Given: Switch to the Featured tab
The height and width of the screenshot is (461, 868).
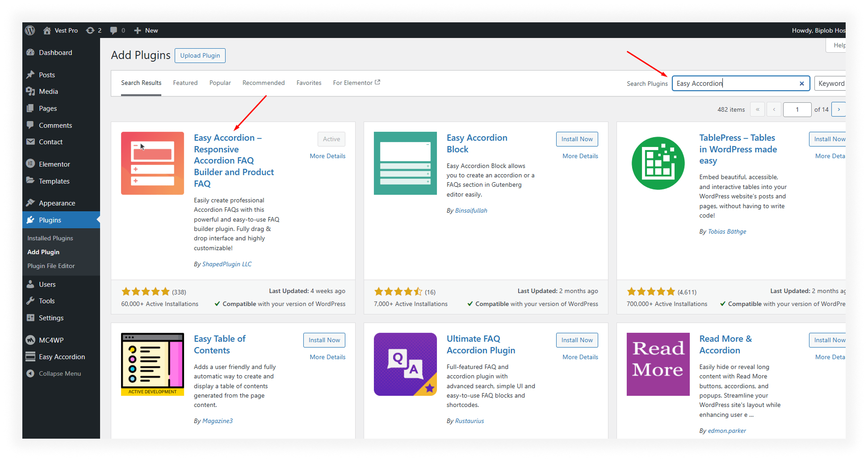Looking at the screenshot, I should coord(185,83).
